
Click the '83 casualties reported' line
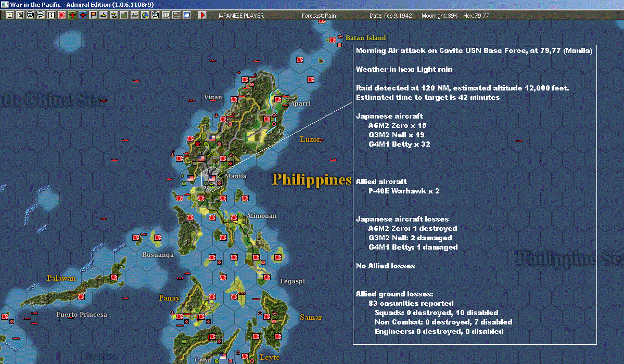point(411,303)
